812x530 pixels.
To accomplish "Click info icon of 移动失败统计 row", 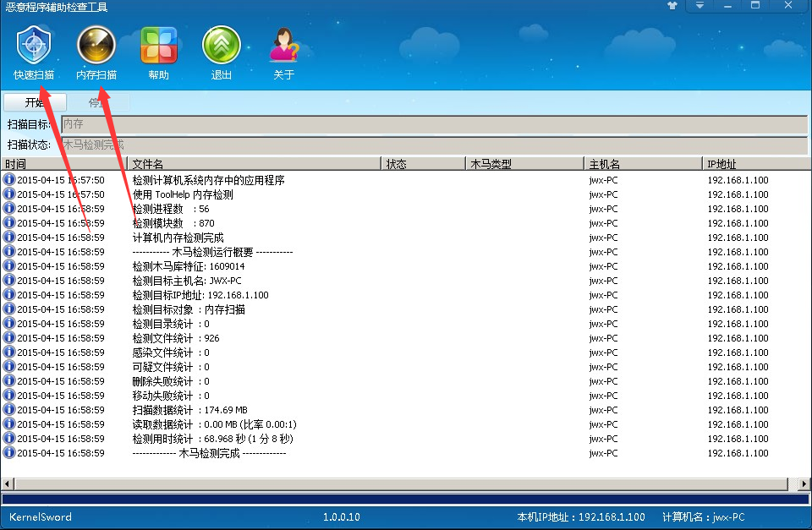I will coord(8,395).
